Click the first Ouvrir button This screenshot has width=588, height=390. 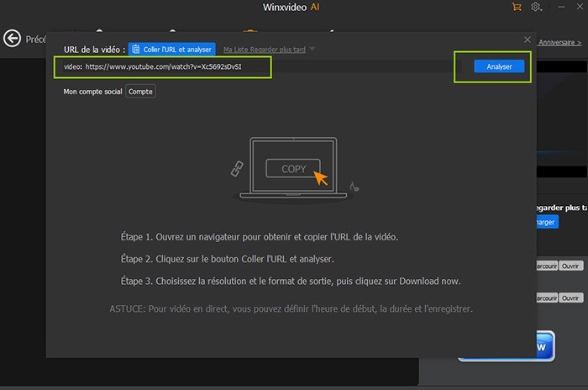click(570, 266)
